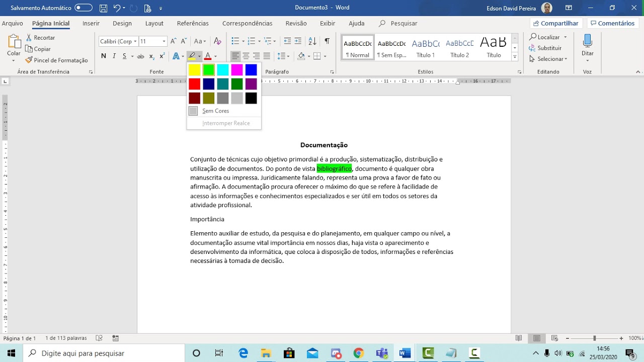The height and width of the screenshot is (362, 644).
Task: Switch to the Layout ribbon tab
Action: 154,23
